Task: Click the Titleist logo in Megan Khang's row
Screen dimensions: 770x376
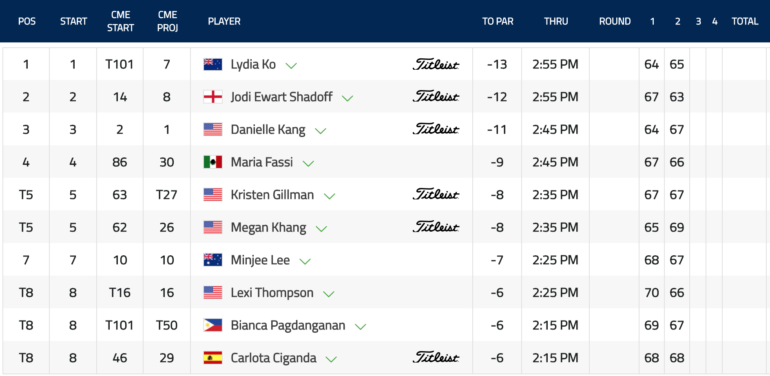Action: (436, 227)
